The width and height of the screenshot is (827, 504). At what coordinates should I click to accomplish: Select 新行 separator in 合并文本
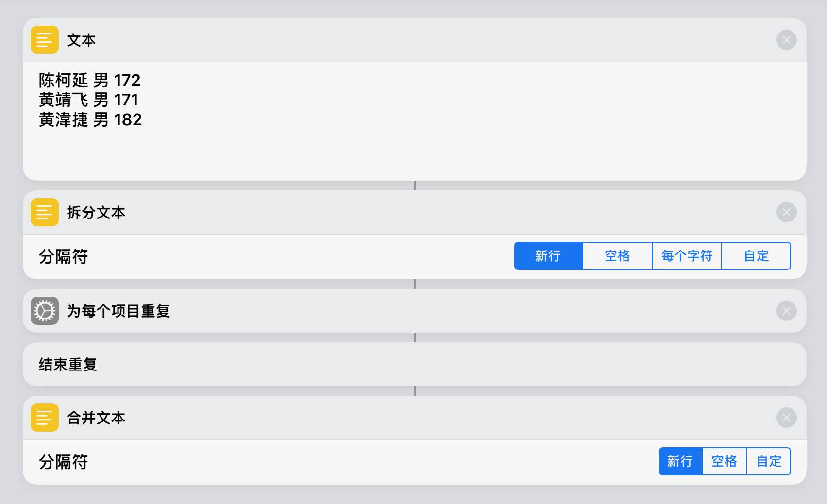point(680,461)
